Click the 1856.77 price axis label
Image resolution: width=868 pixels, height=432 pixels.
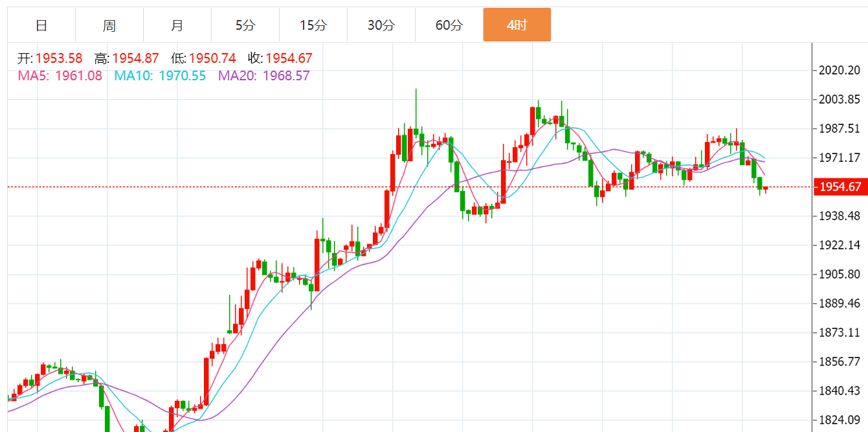[840, 361]
